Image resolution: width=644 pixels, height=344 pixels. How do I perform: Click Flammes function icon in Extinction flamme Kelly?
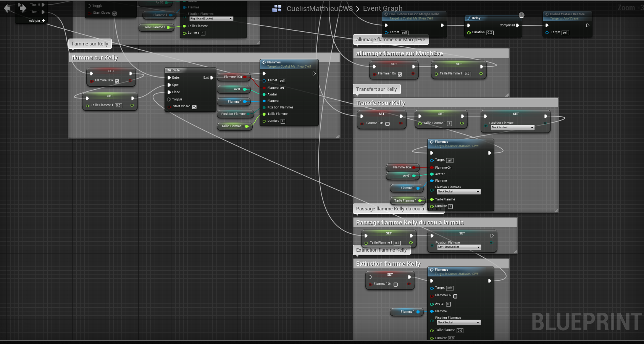432,270
